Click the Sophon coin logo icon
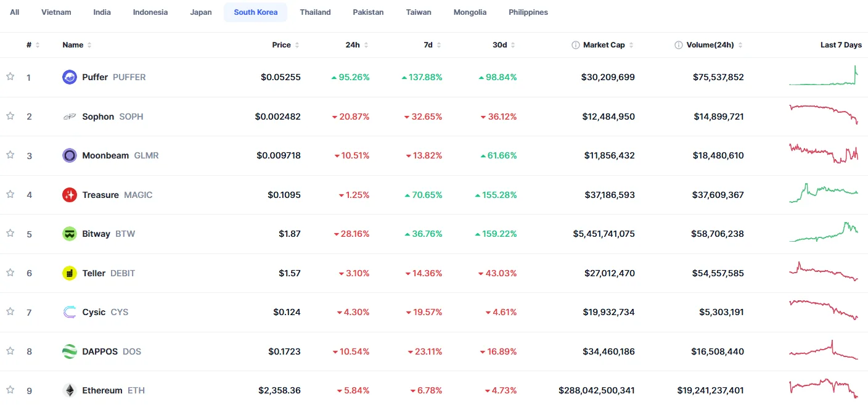 click(x=70, y=117)
